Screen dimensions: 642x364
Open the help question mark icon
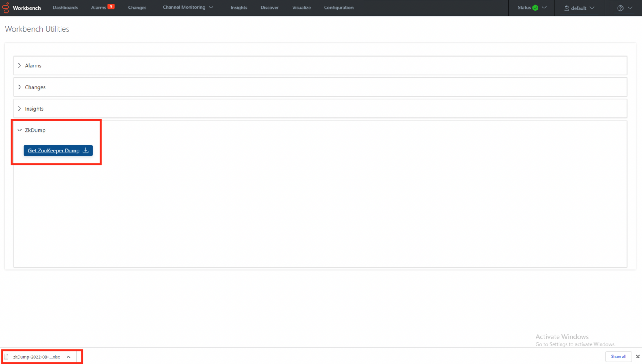620,8
